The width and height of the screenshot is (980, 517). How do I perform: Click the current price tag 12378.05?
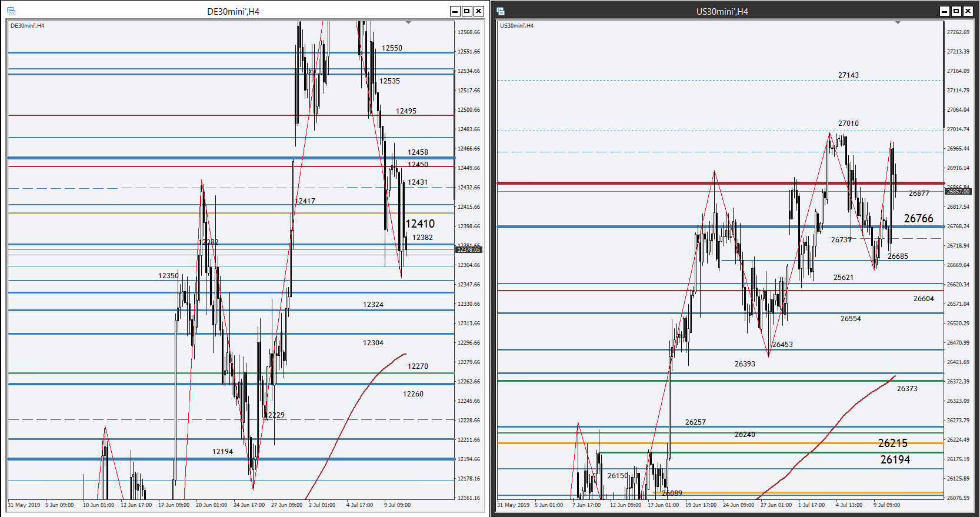point(469,250)
